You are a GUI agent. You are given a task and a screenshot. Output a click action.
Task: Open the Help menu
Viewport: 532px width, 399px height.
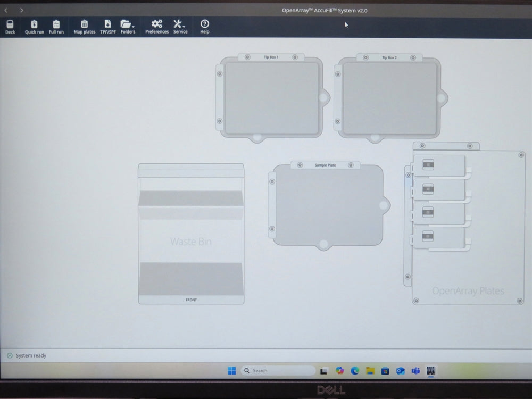click(205, 27)
